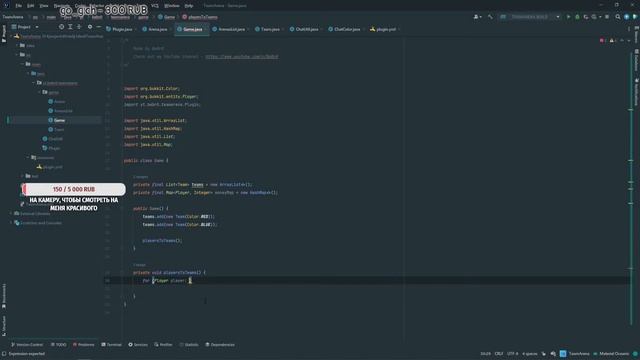Viewport: 640px width, 360px height.
Task: Open the Dependencies tool window
Action: [x=220, y=345]
